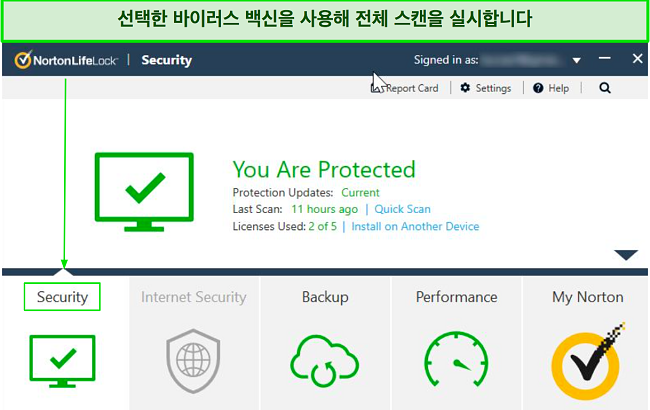Open the My Norton tab
Viewport: 650px width, 410px height.
(587, 297)
